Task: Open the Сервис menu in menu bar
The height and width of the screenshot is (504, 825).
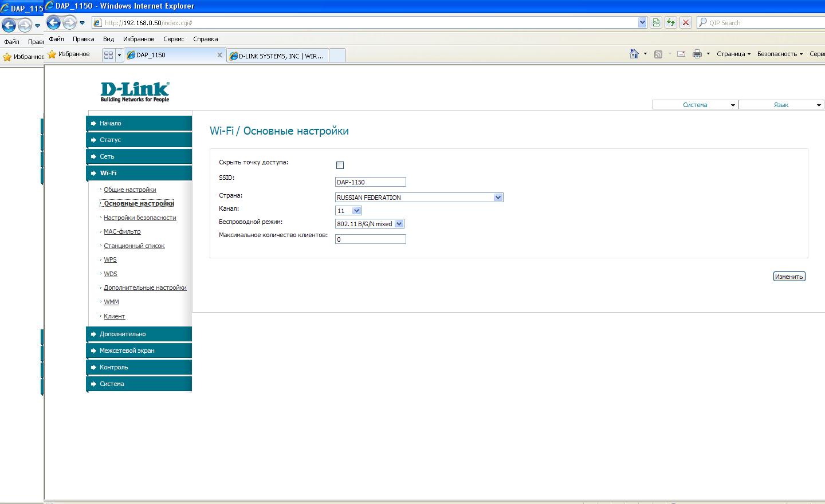Action: (x=173, y=39)
